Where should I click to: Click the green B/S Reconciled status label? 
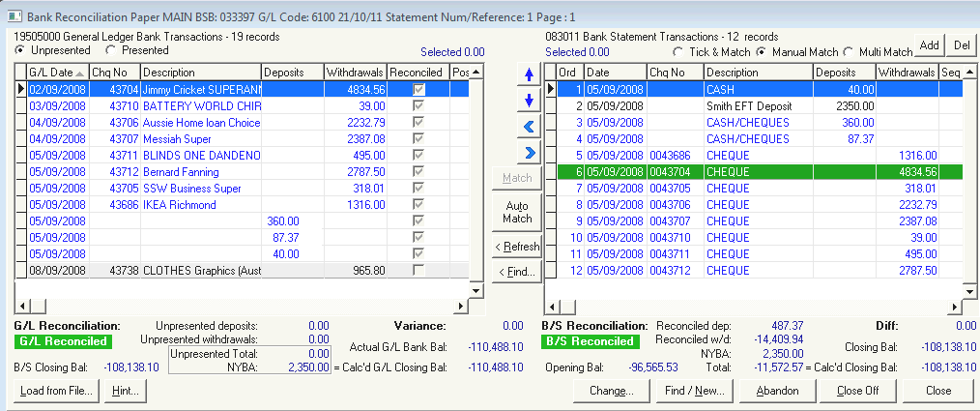tap(588, 341)
